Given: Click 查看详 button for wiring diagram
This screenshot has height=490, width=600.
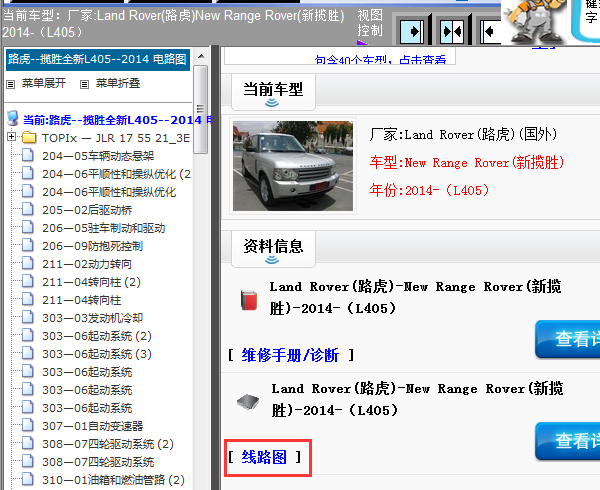Looking at the screenshot, I should coord(567,441).
